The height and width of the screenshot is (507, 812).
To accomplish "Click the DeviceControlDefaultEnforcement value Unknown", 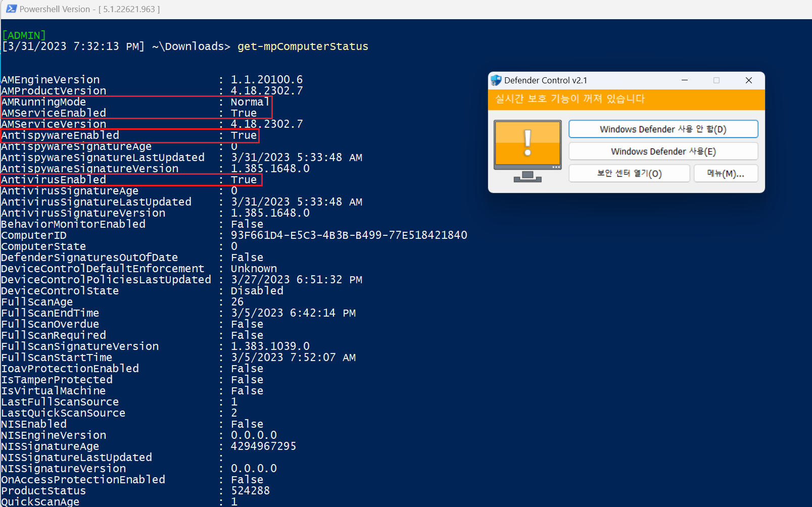I will pyautogui.click(x=254, y=269).
